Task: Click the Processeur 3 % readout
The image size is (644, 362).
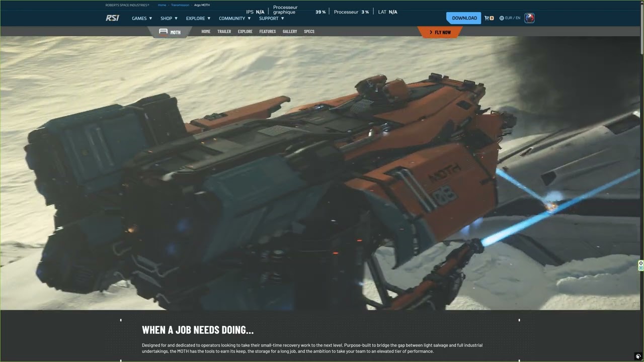Action: click(351, 12)
